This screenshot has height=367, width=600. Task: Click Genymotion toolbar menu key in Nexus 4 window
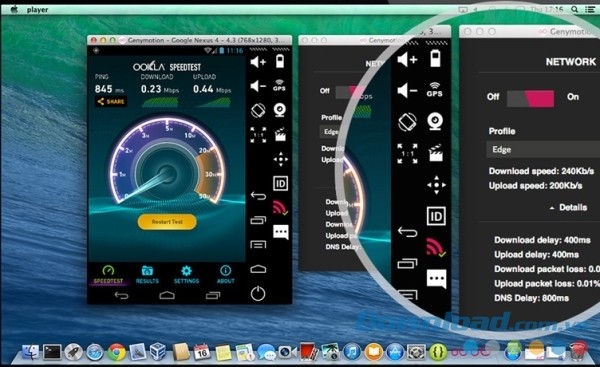258,245
